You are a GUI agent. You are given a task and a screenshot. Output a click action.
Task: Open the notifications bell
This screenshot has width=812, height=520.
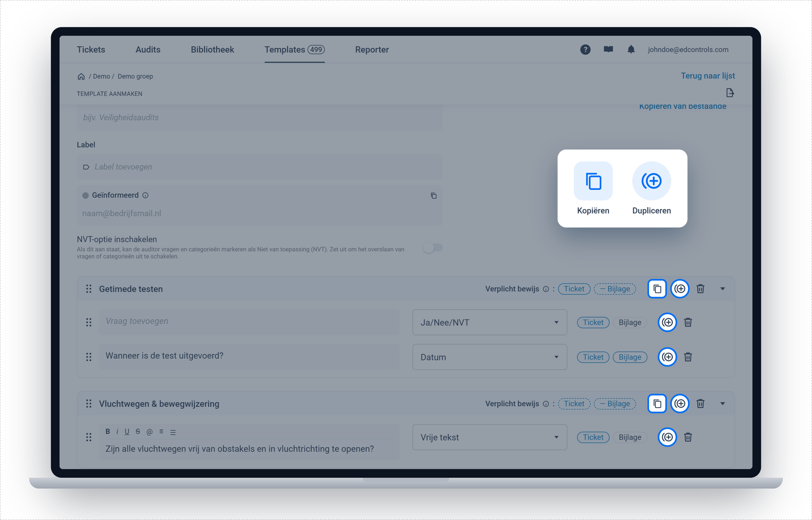(631, 50)
